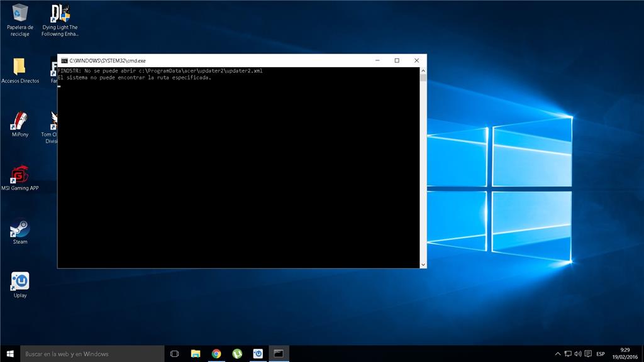Expand the hidden system tray icons chevron
Screen dimensions: 644x362
tap(558, 354)
